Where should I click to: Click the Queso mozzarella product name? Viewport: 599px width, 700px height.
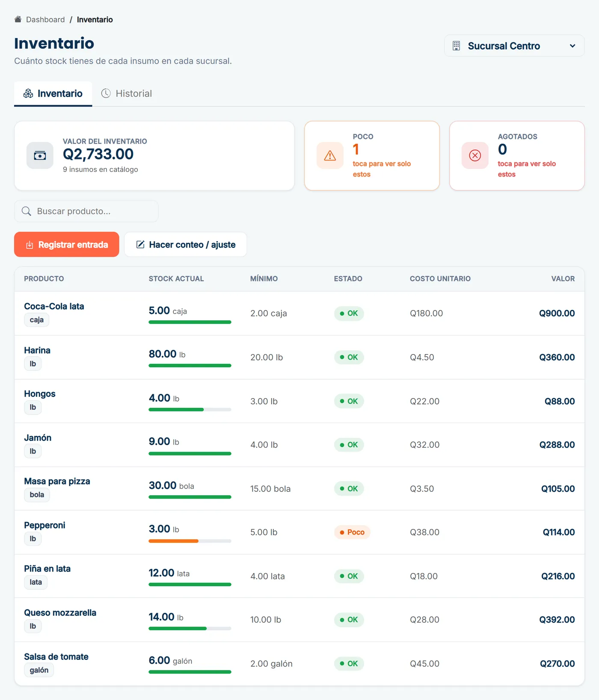pos(60,613)
